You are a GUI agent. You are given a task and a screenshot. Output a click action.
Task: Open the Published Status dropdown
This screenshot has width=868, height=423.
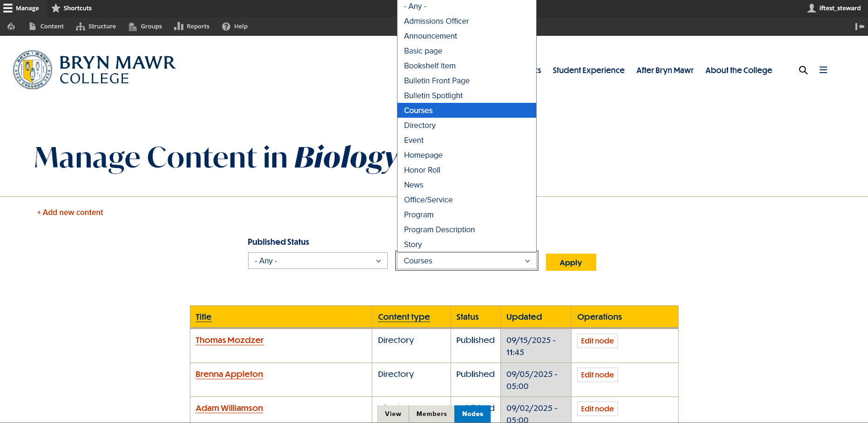317,261
